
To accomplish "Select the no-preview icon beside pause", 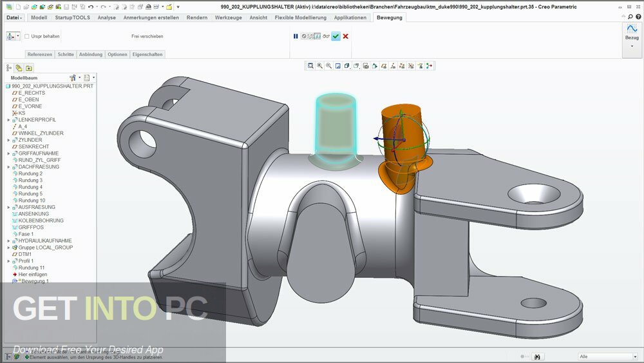I will click(304, 36).
